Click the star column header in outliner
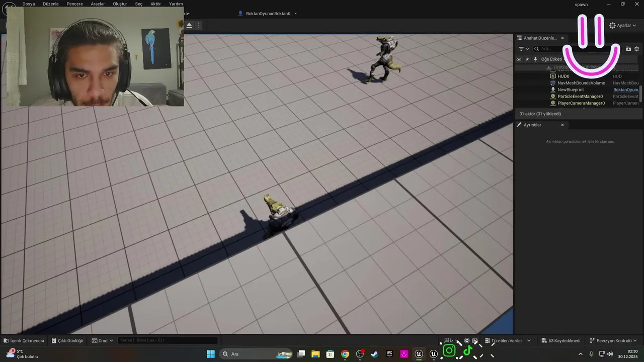Screen dimensions: 644x362 [x=527, y=59]
